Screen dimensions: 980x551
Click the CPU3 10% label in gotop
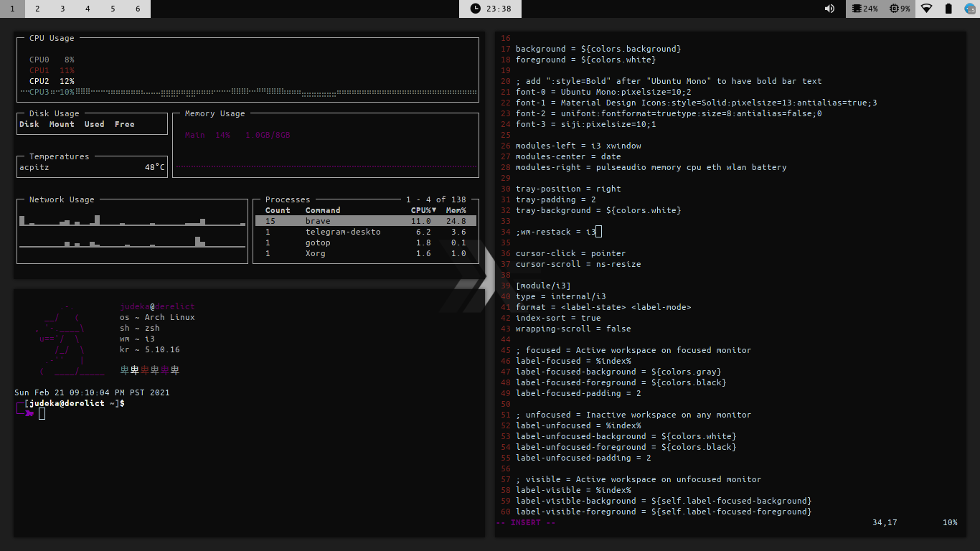tap(52, 92)
